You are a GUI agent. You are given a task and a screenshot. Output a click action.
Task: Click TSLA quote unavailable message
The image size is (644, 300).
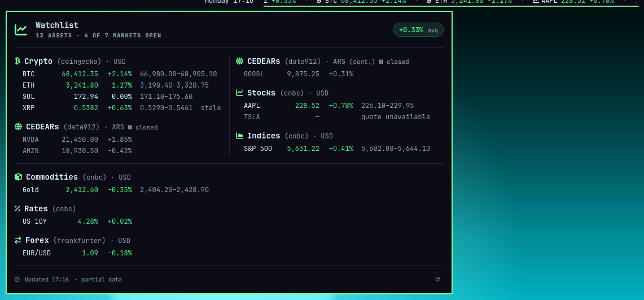[x=396, y=117]
